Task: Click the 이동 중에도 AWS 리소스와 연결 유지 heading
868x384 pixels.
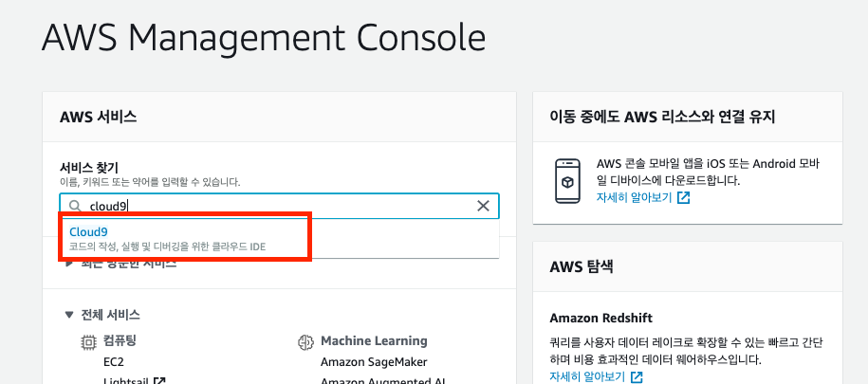Action: click(663, 117)
